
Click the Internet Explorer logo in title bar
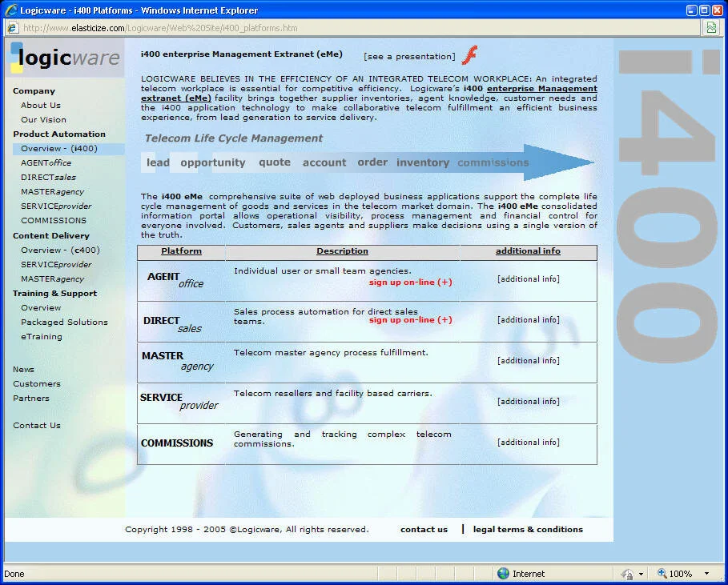click(x=11, y=10)
